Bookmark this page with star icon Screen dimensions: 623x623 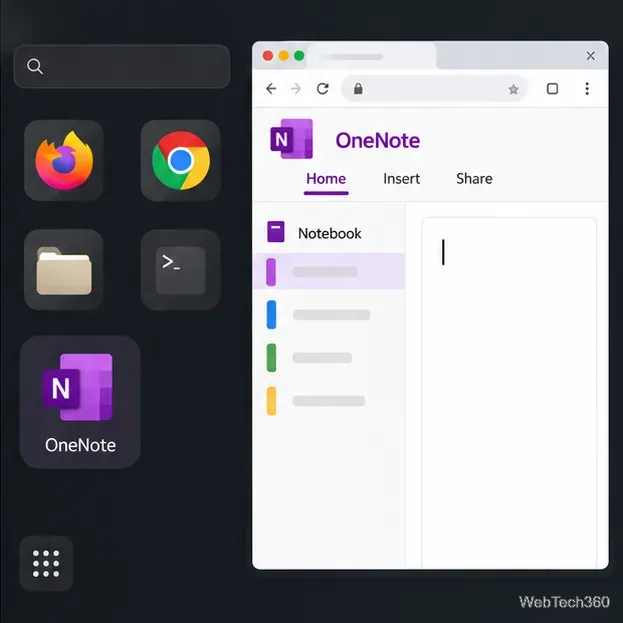pos(513,89)
